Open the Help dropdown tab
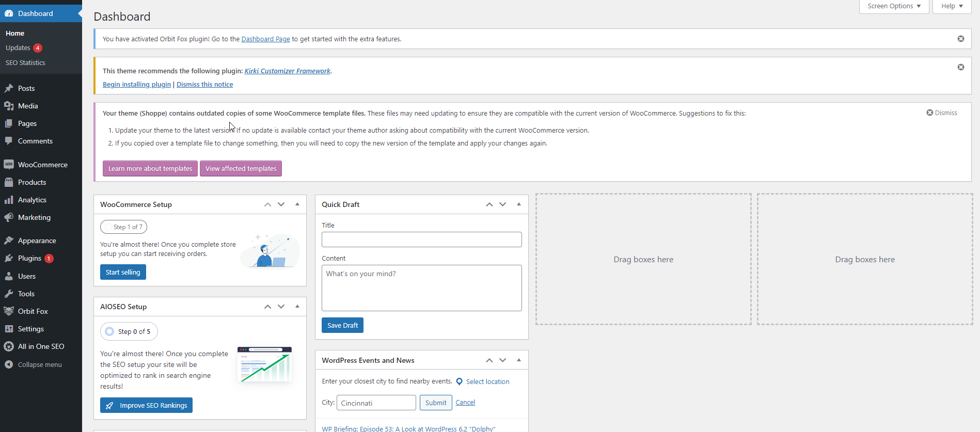Viewport: 980px width, 432px height. point(952,6)
